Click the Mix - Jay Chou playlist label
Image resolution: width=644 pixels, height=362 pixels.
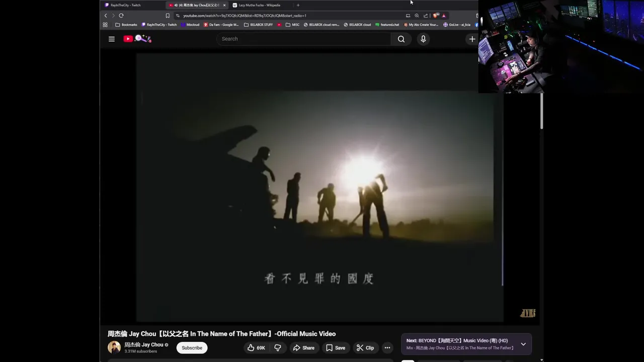coord(460,348)
